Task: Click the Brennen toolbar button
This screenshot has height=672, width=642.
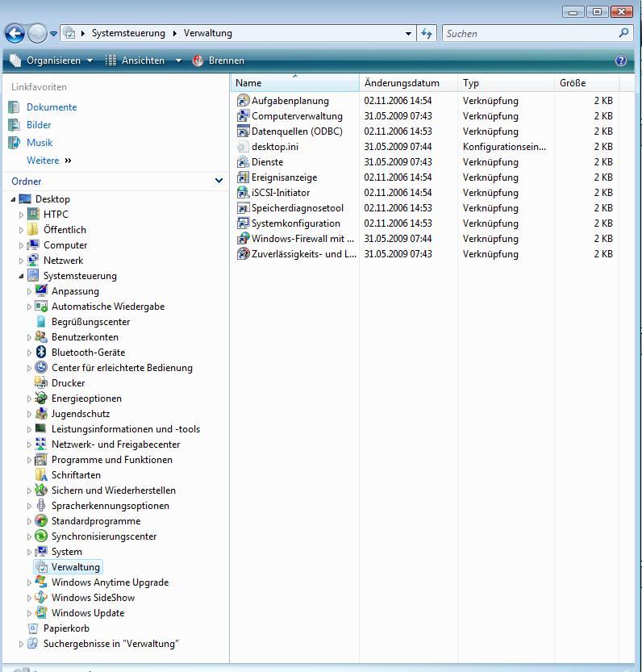Action: point(219,61)
